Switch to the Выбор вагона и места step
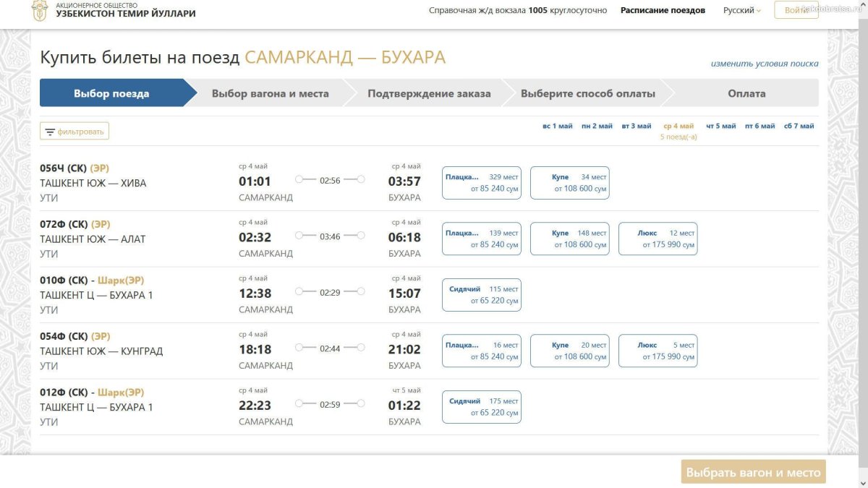This screenshot has height=488, width=868. point(269,93)
